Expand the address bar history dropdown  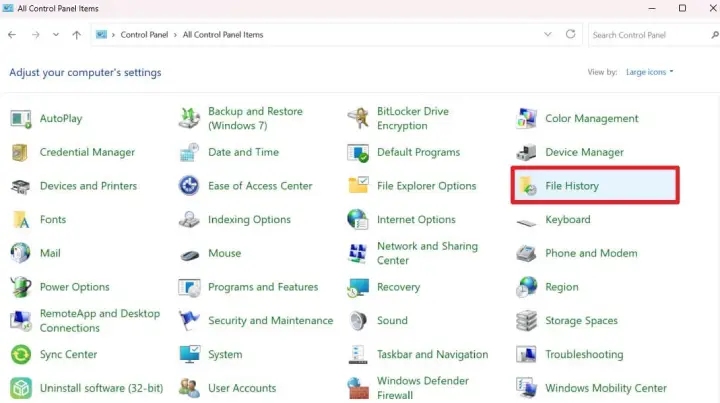tap(547, 34)
